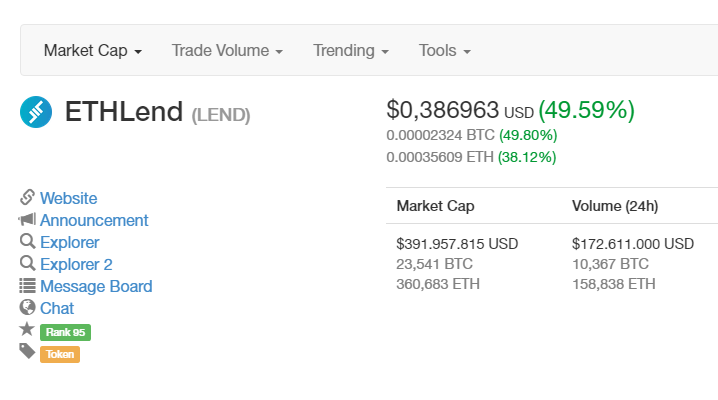The image size is (718, 400).
Task: Click the star icon beside Rank 95
Action: [x=27, y=330]
